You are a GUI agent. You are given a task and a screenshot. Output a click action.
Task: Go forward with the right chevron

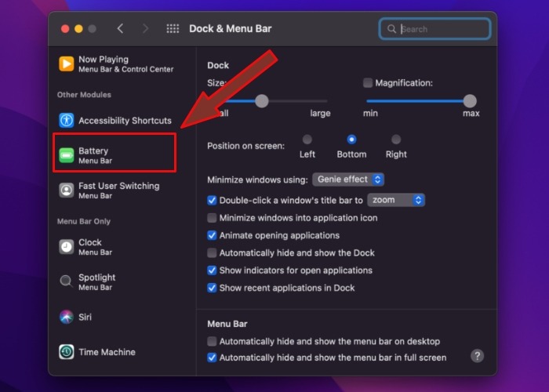(145, 29)
